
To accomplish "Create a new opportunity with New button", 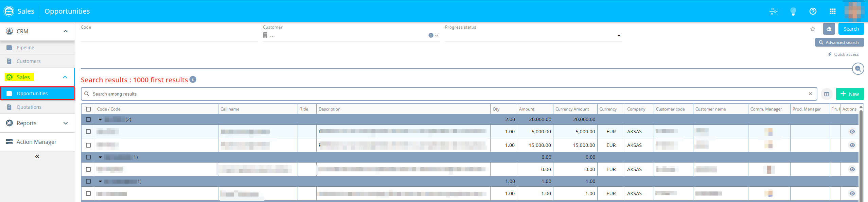I will [x=850, y=94].
